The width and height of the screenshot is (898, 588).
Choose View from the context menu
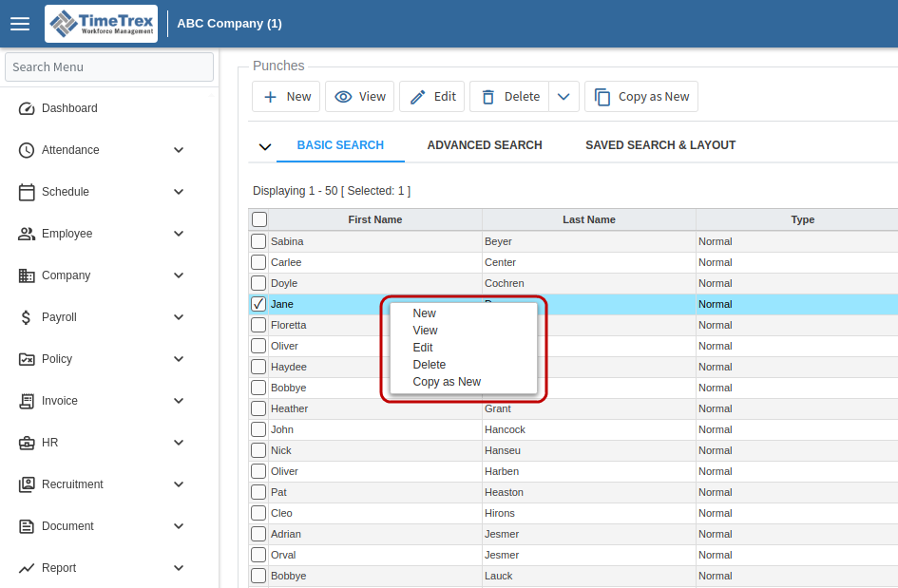coord(464,331)
